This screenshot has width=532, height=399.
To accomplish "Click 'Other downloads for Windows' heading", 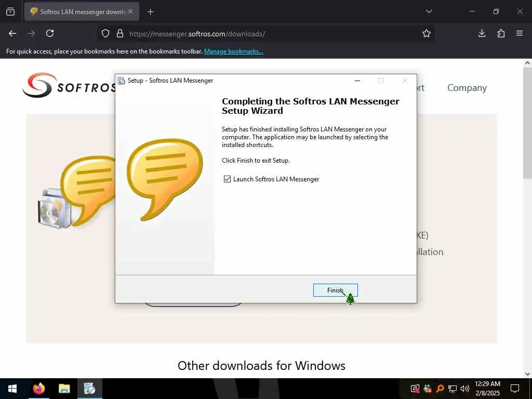I will [262, 366].
